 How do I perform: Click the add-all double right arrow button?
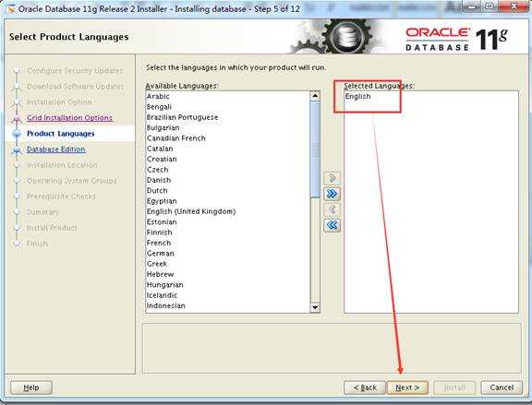point(332,194)
